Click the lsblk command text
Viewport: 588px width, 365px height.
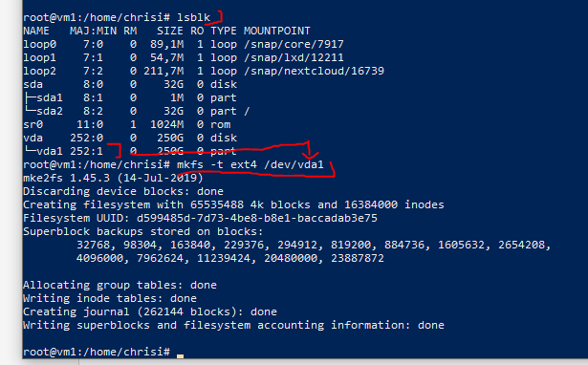pos(193,17)
